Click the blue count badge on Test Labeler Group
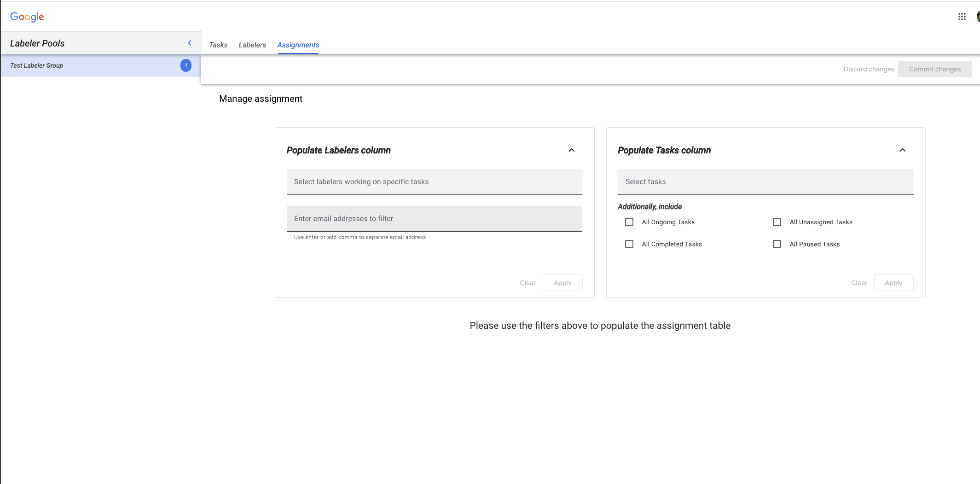 (x=186, y=65)
